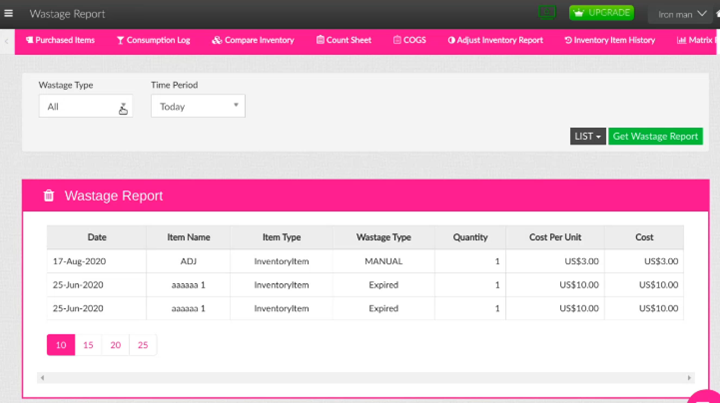This screenshot has height=403, width=720.
Task: Click the Upgrade button
Action: (x=602, y=13)
